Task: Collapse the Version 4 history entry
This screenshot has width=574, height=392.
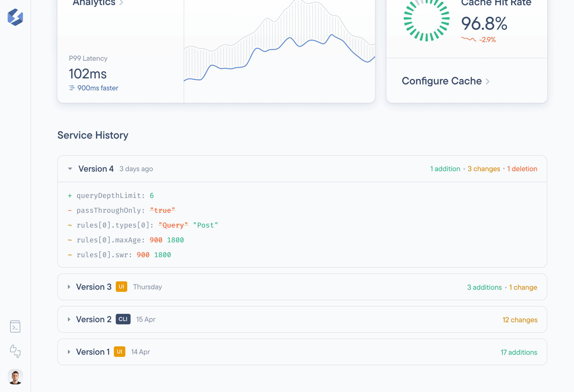Action: [x=70, y=169]
